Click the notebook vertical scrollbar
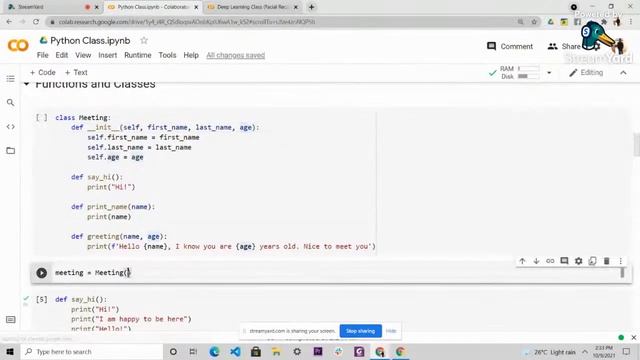 636,145
